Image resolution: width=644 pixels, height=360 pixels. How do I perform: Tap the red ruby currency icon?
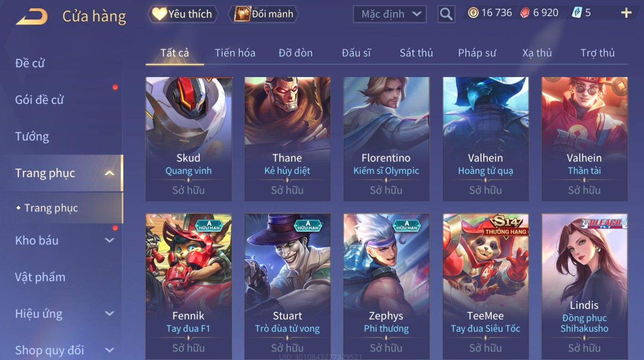525,13
